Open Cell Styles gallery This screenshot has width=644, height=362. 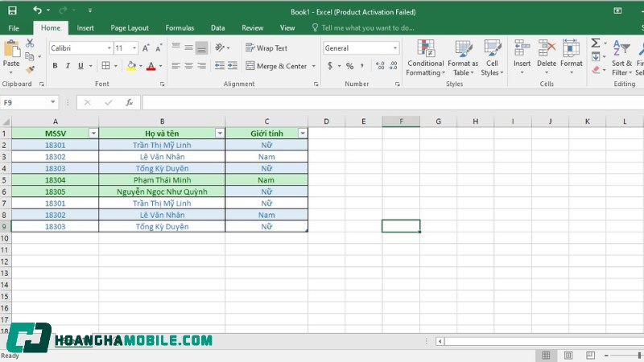coord(492,57)
